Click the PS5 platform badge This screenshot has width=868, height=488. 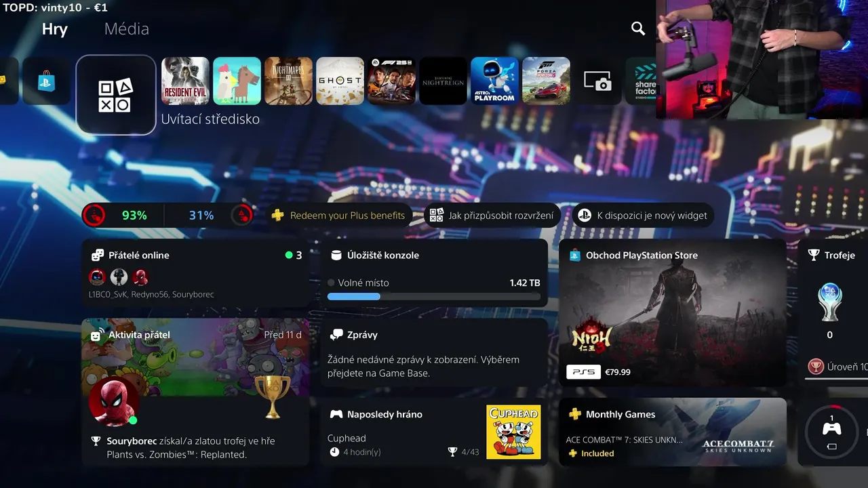[583, 372]
